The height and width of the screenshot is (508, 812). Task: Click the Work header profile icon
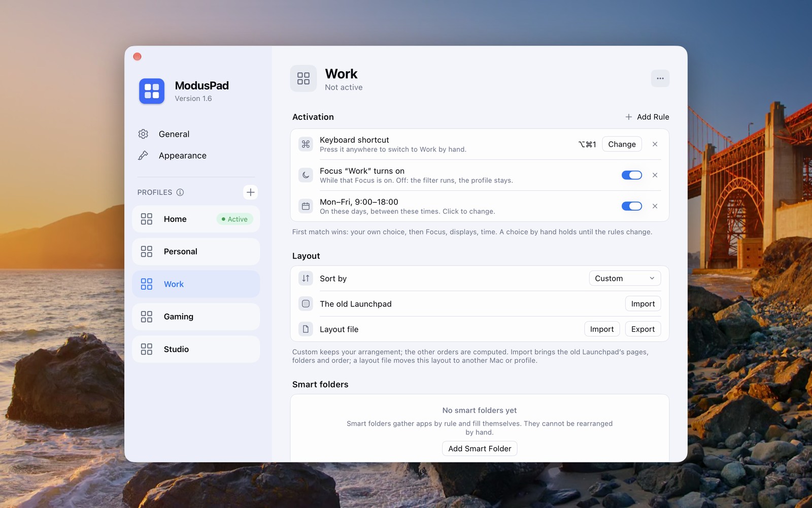(x=303, y=79)
